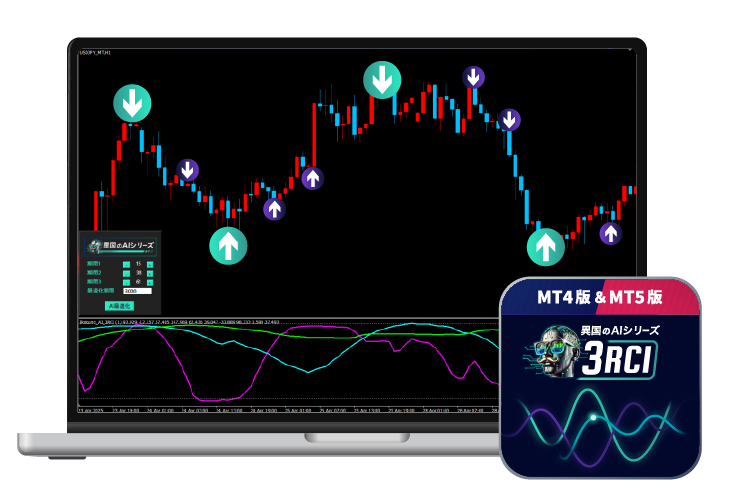Click the 最適化期間 label
Image resolution: width=739 pixels, height=499 pixels.
pyautogui.click(x=100, y=291)
